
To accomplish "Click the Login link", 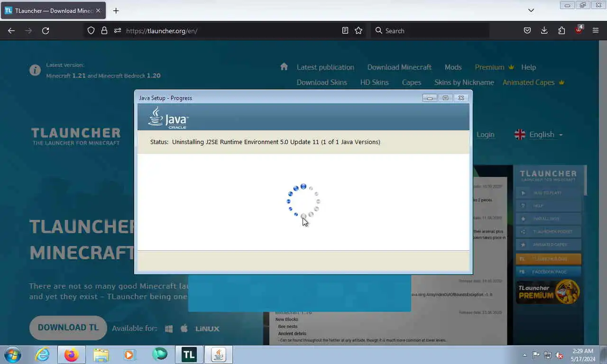I will click(485, 135).
